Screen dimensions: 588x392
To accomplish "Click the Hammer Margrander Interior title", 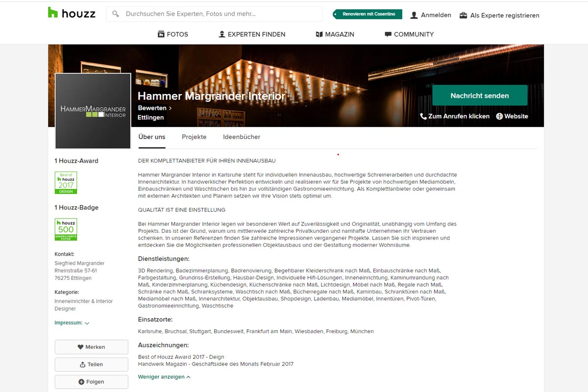I will click(x=212, y=96).
